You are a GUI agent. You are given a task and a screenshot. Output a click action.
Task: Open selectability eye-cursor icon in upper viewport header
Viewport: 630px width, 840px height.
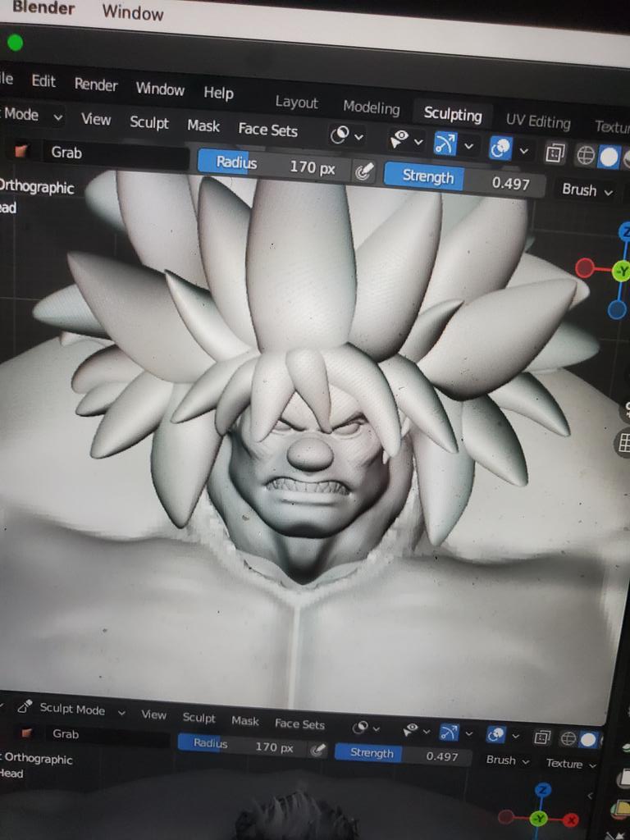pos(399,139)
